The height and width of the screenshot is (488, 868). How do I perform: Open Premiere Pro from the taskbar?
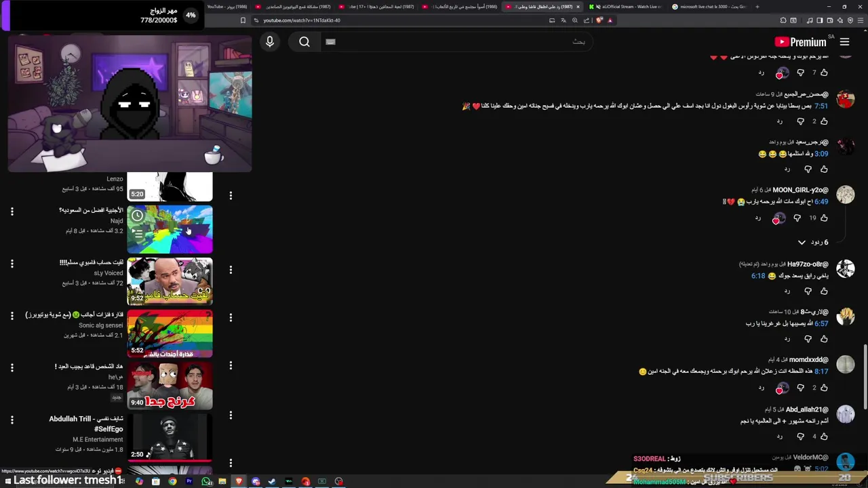coord(189,481)
